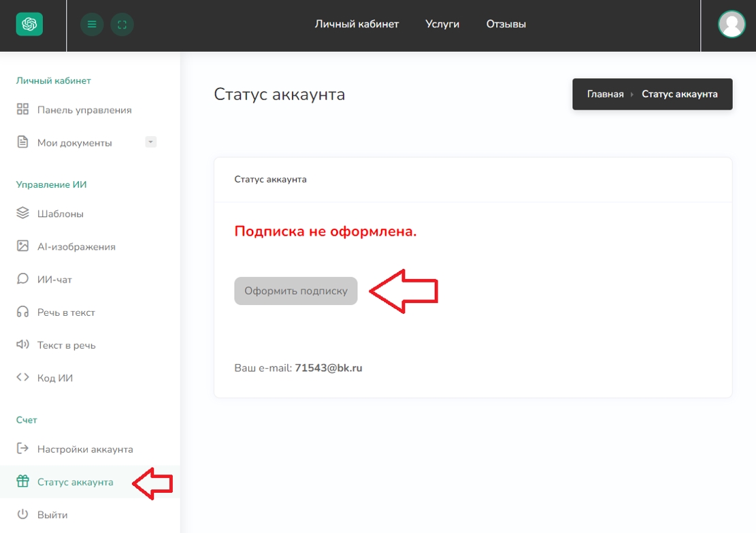Viewport: 756px width, 533px height.
Task: Click the Текст в речь speaker icon
Action: point(22,344)
